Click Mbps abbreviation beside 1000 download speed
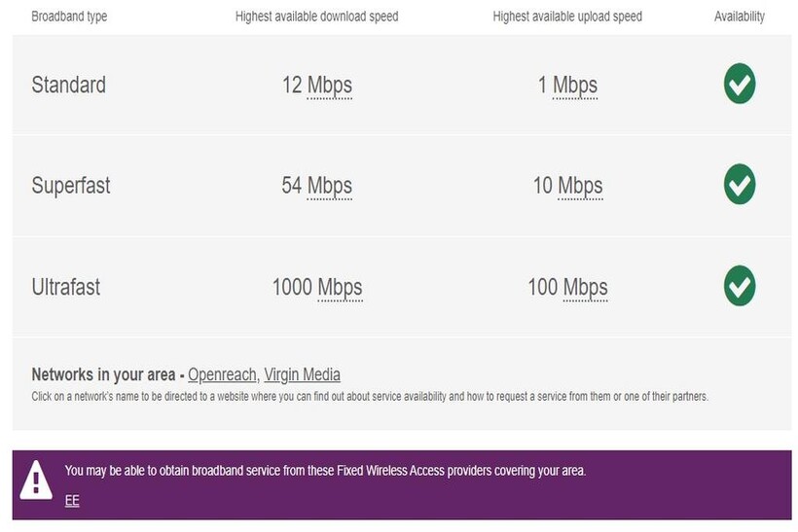This screenshot has width=798, height=532. pos(340,287)
